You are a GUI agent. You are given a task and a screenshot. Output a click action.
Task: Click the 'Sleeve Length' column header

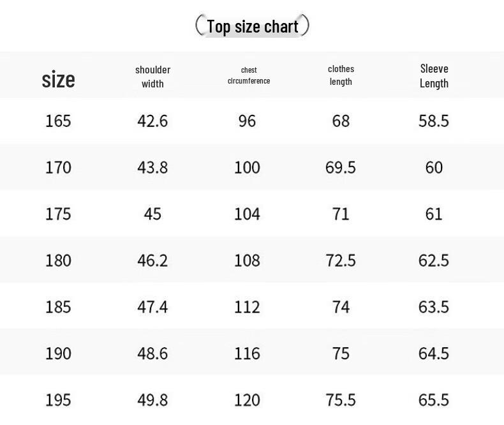pyautogui.click(x=434, y=76)
